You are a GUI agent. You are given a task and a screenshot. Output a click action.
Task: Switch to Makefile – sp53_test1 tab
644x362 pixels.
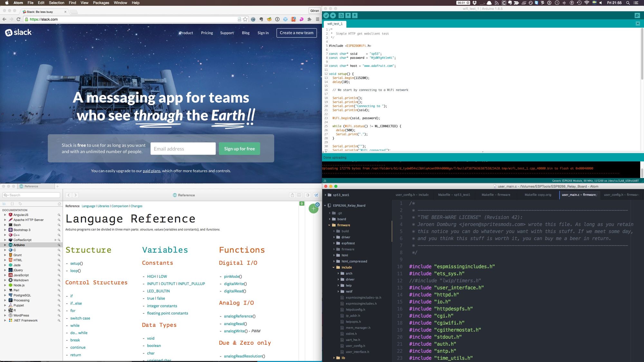tap(454, 195)
